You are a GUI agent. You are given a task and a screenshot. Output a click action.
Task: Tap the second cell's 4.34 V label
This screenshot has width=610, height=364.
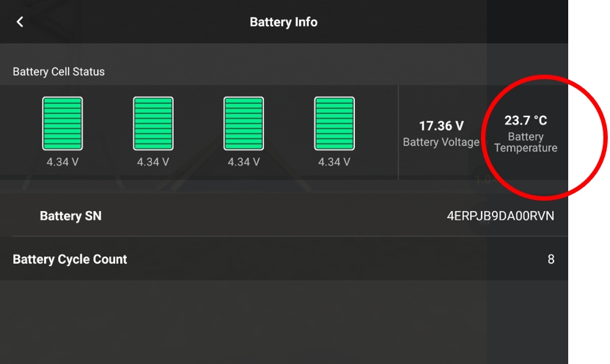pos(153,162)
